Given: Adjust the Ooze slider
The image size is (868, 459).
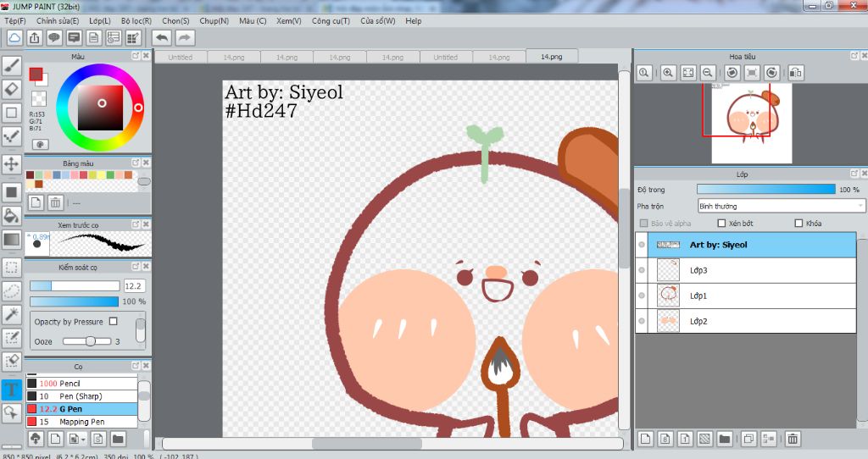Looking at the screenshot, I should pyautogui.click(x=87, y=341).
